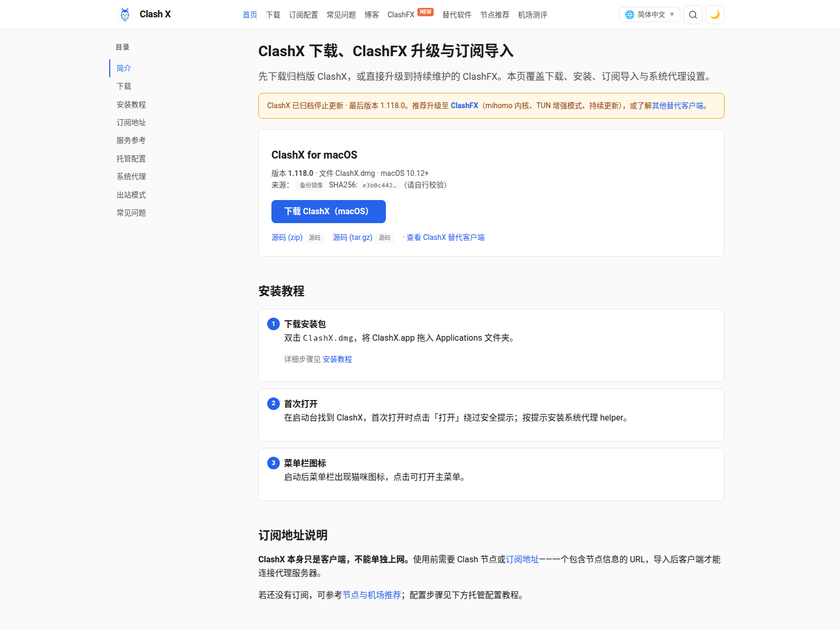Open 替代软件 in the top navigation
Viewport: 840px width, 630px height.
(x=457, y=15)
